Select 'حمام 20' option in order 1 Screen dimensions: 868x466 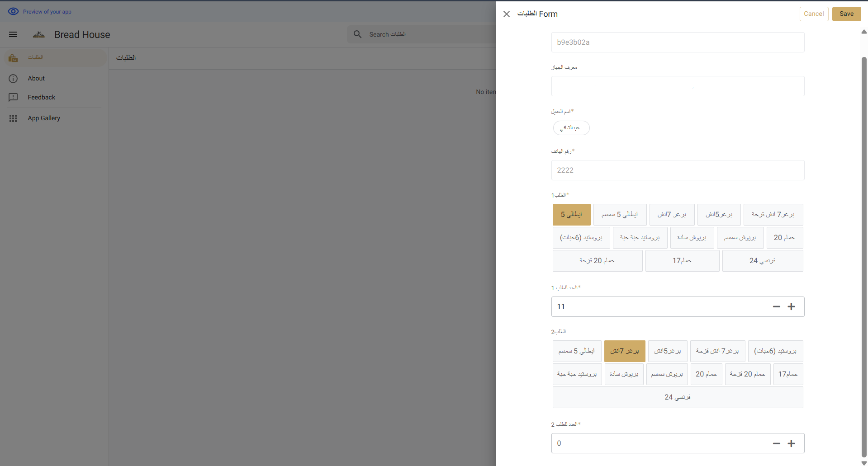pyautogui.click(x=784, y=238)
